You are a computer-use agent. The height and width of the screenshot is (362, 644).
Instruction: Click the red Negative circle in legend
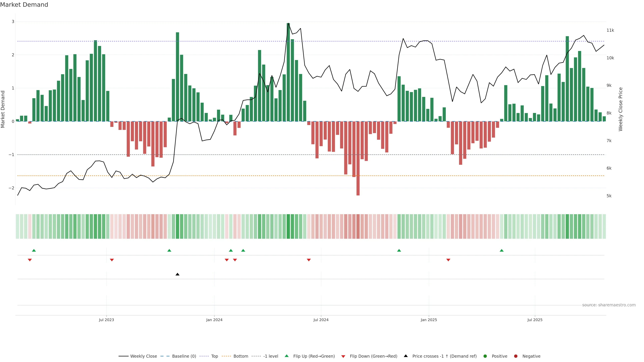516,356
